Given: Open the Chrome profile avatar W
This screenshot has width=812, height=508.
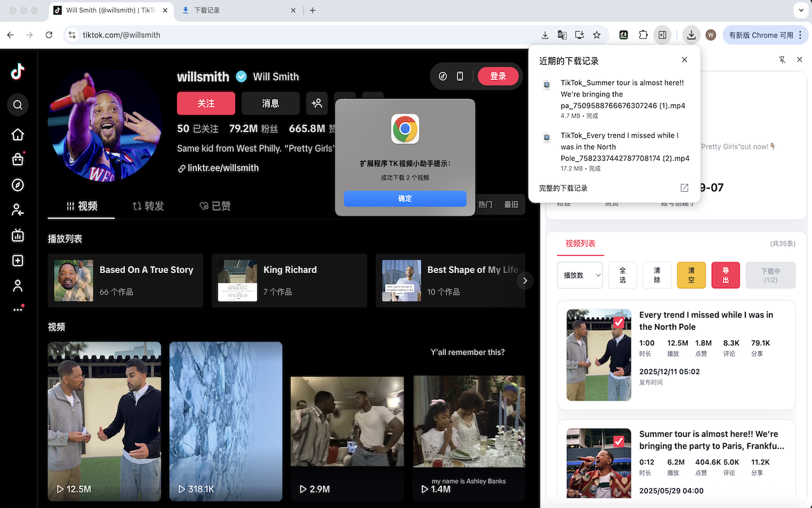Looking at the screenshot, I should pos(711,35).
